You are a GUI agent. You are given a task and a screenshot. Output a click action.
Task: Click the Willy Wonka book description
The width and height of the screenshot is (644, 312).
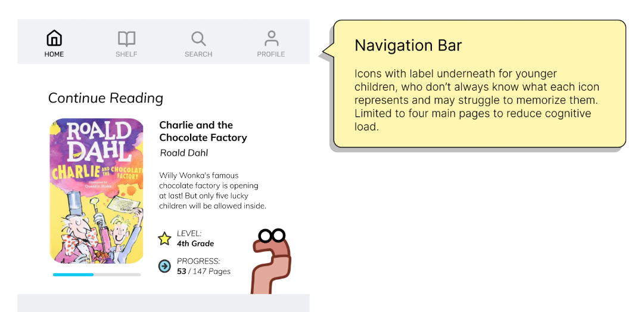[x=212, y=191]
